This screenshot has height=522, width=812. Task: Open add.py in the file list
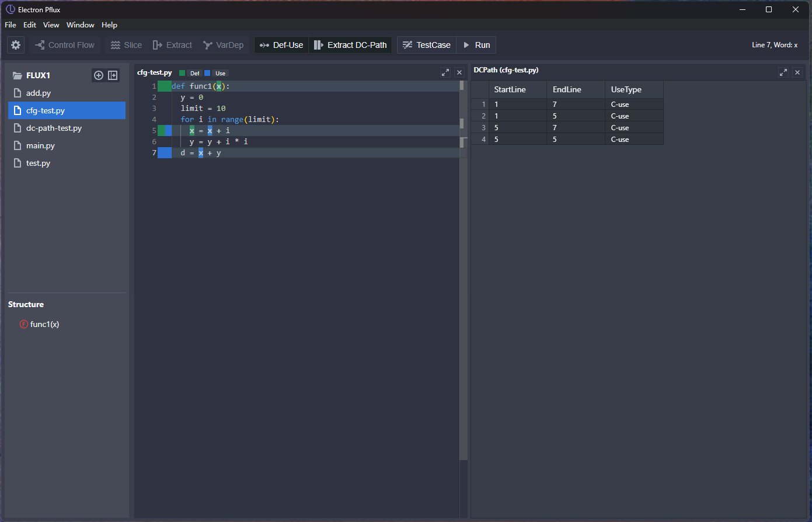67,93
